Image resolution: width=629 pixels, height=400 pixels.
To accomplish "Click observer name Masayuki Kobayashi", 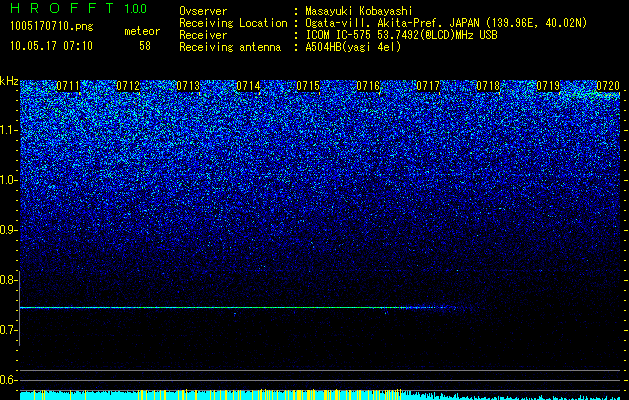I will tap(359, 11).
